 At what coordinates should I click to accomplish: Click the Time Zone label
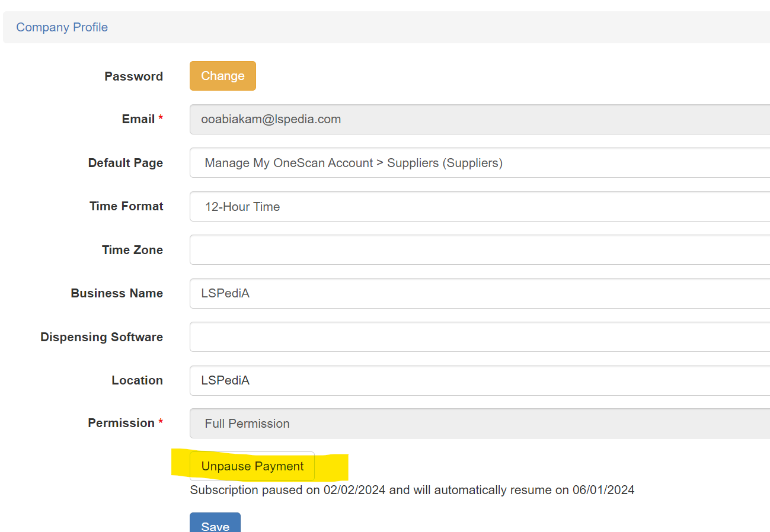pyautogui.click(x=132, y=250)
